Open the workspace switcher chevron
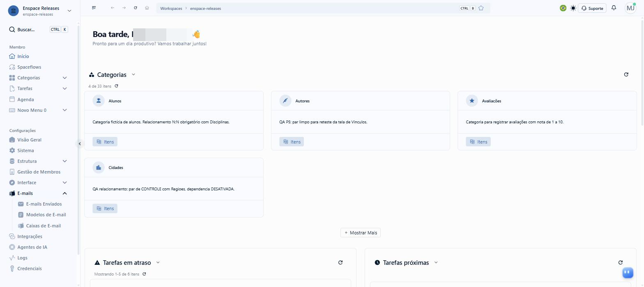 (x=69, y=11)
